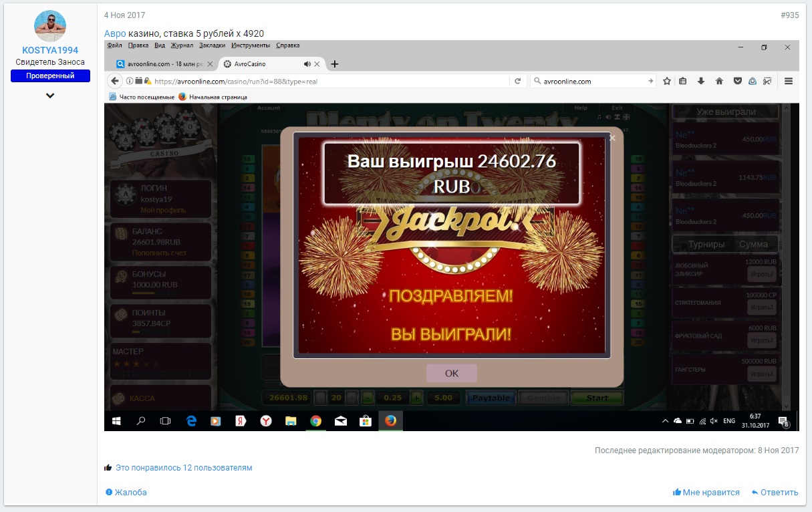Image resolution: width=812 pixels, height=512 pixels.
Task: Open the Paytable button
Action: 491,398
